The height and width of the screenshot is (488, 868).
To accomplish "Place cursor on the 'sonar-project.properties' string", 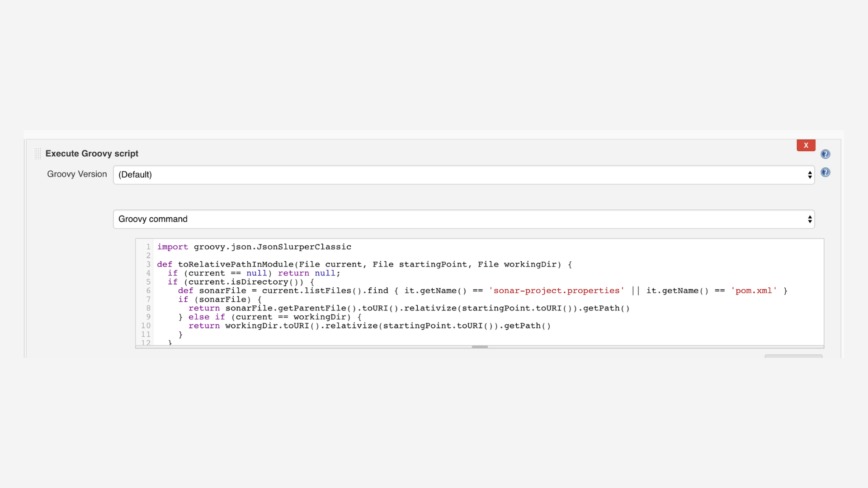I will click(x=556, y=291).
